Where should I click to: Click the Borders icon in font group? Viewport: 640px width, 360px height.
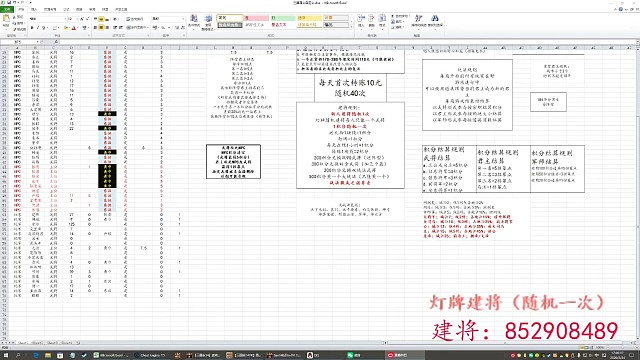coord(55,28)
